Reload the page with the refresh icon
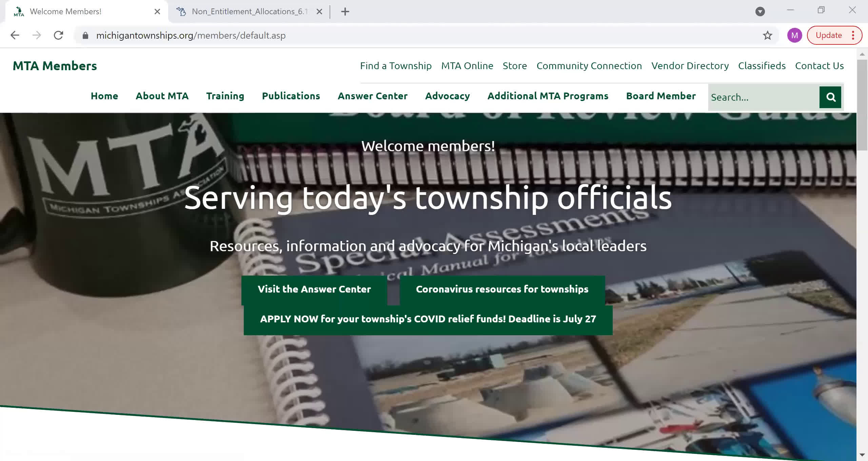The width and height of the screenshot is (868, 461). pyautogui.click(x=59, y=35)
